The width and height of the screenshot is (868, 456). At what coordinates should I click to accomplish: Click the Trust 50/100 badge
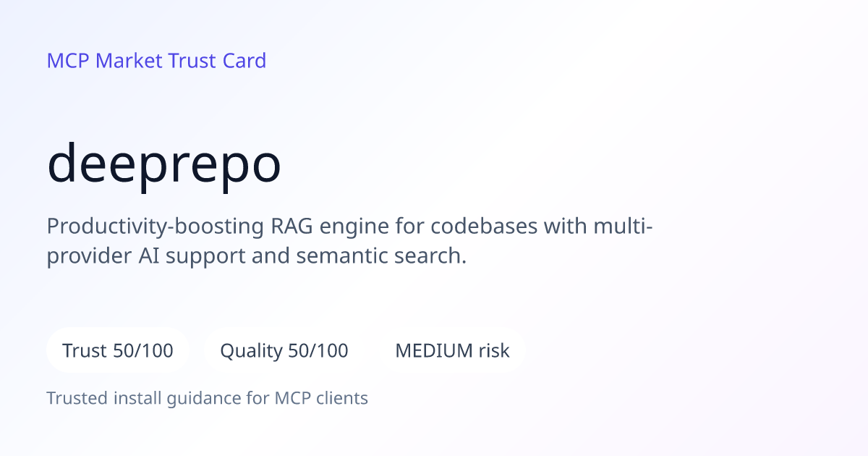(118, 351)
